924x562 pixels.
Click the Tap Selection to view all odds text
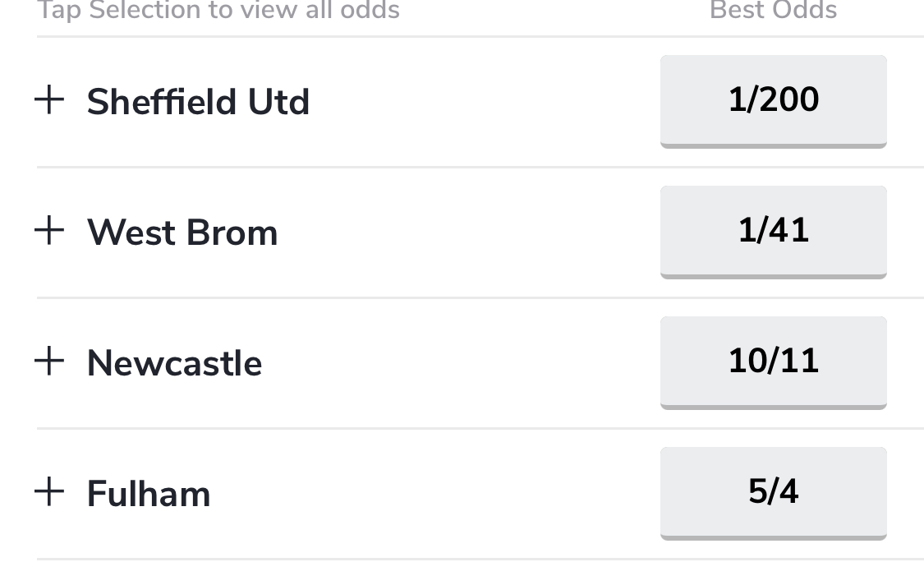point(218,10)
